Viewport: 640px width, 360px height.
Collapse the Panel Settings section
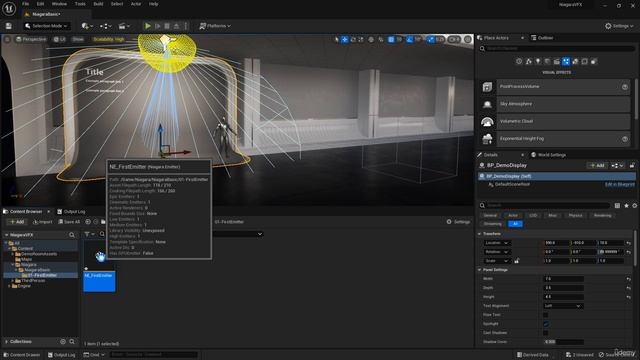coord(480,270)
